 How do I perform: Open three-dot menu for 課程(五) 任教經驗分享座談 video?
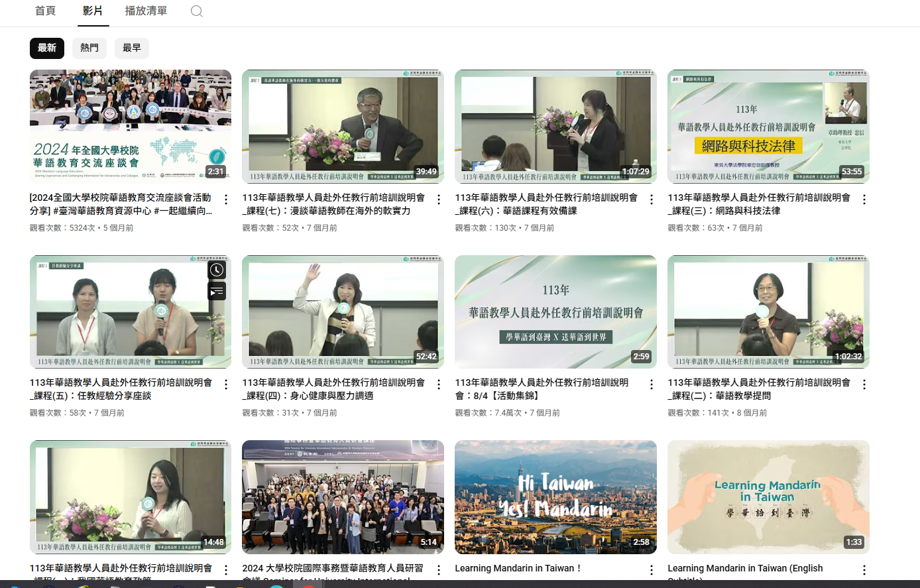226,384
